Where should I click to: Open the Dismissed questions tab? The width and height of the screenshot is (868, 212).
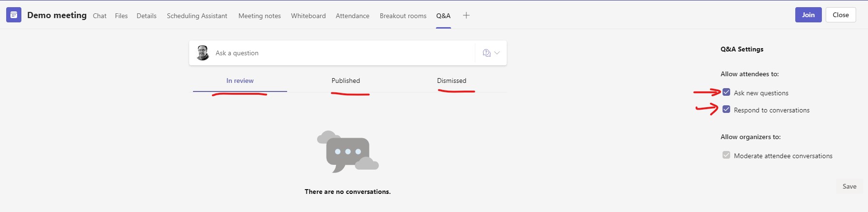coord(452,81)
